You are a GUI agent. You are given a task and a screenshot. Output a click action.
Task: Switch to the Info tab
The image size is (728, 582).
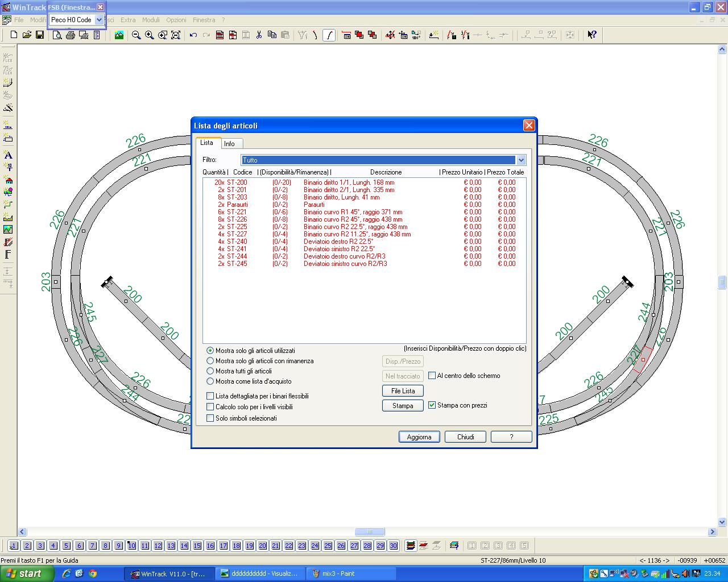pos(230,144)
